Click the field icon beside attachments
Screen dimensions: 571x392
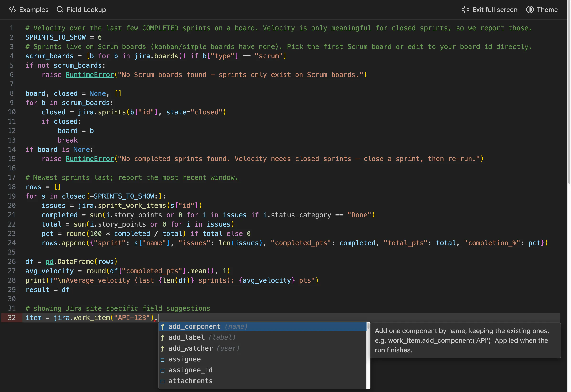pos(163,382)
